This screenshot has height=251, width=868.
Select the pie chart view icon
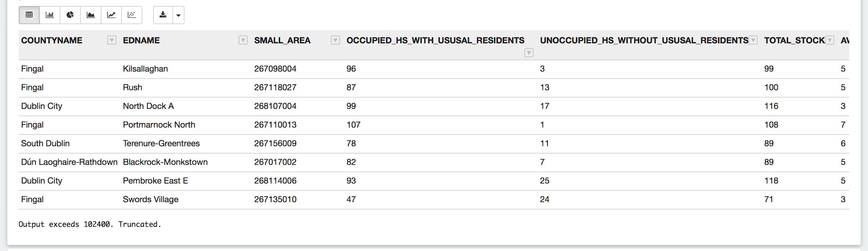[x=70, y=15]
